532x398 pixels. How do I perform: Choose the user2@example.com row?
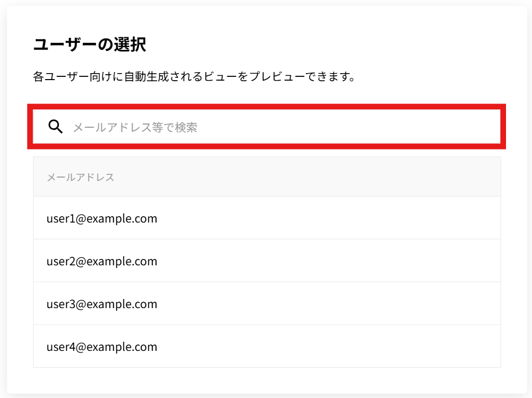(x=102, y=262)
